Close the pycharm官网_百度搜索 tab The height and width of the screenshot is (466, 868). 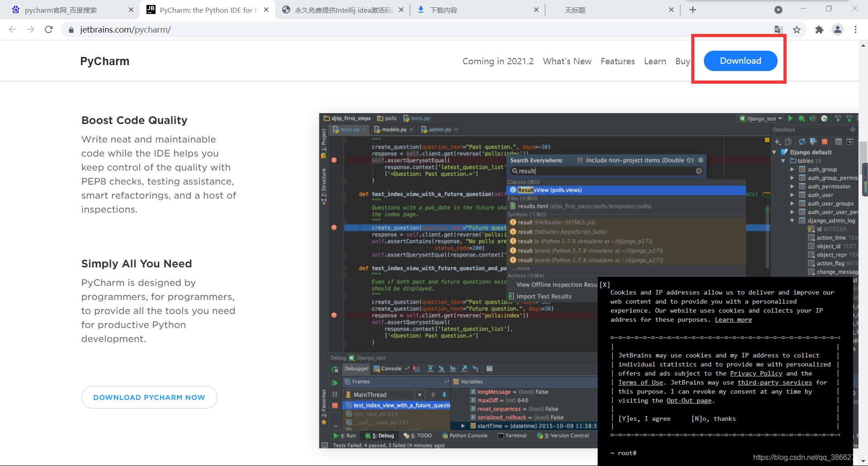tap(131, 10)
